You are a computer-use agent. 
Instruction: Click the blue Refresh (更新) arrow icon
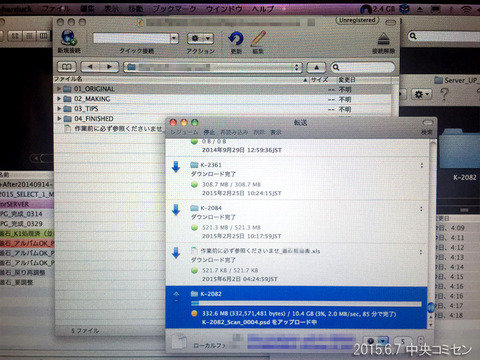pos(236,39)
